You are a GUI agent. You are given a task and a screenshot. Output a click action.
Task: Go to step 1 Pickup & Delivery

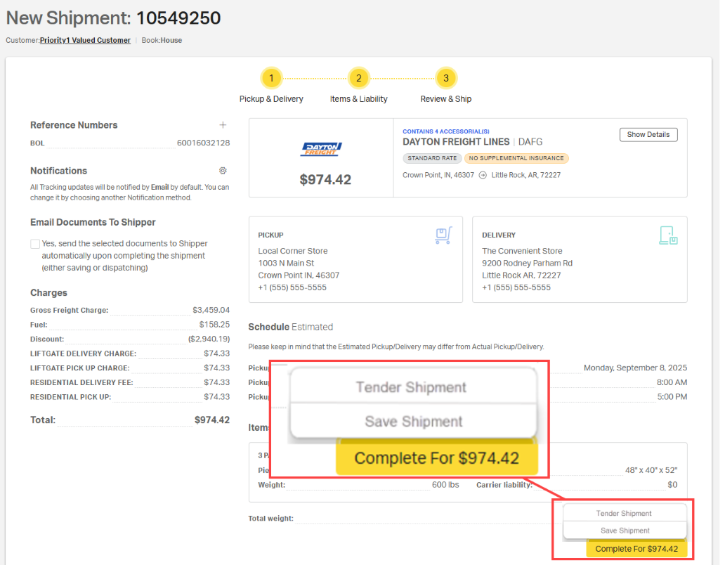271,78
